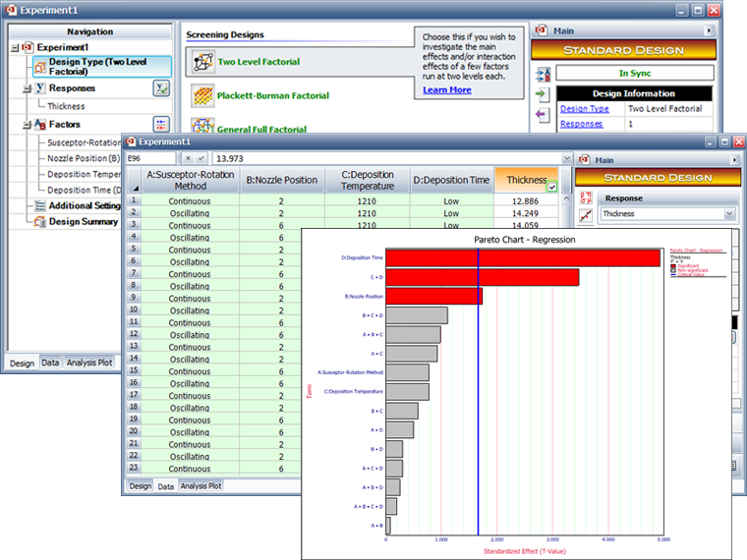Click the purple left-arrow icon in Main panel
Viewport: 747px width, 560px height.
click(542, 114)
